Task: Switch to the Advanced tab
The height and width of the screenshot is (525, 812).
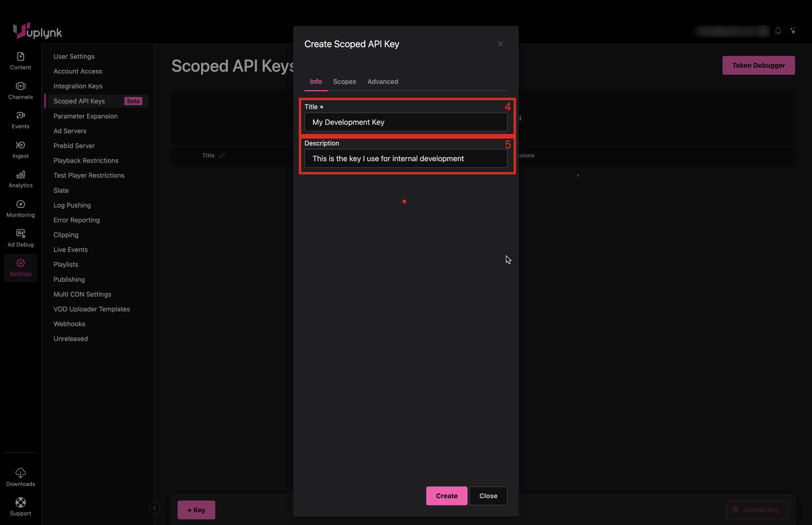Action: click(382, 82)
